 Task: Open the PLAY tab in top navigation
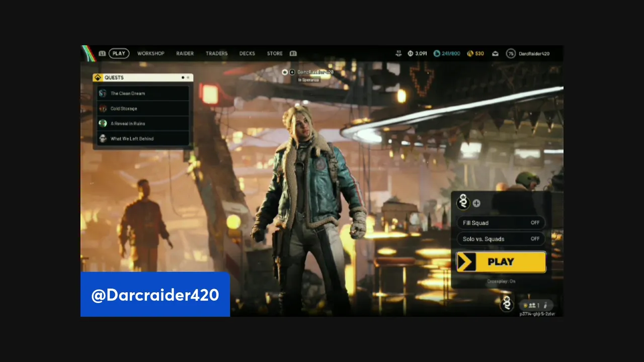pyautogui.click(x=119, y=53)
